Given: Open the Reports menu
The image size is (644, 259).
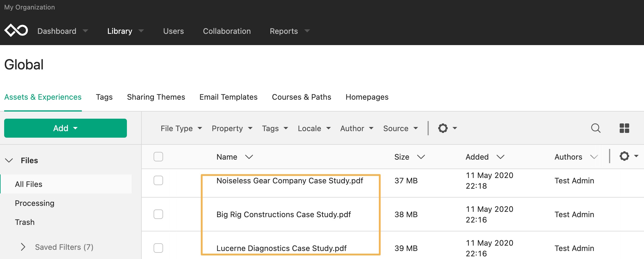Looking at the screenshot, I should tap(290, 31).
